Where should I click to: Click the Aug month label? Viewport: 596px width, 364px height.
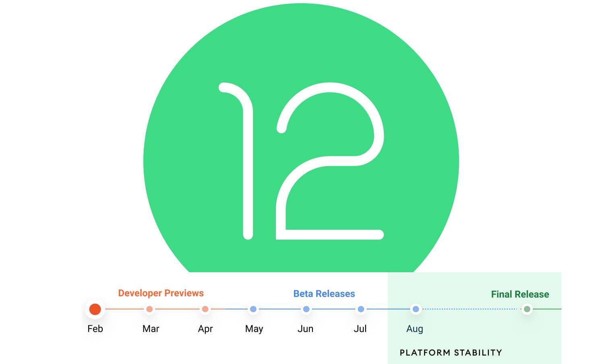[x=415, y=329]
